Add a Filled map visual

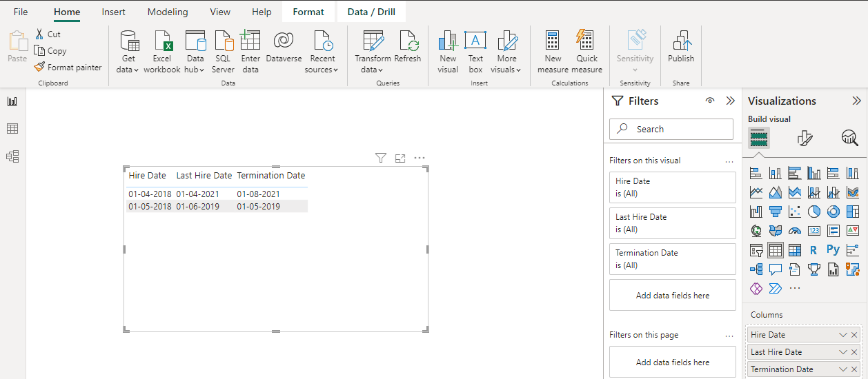[x=775, y=231]
